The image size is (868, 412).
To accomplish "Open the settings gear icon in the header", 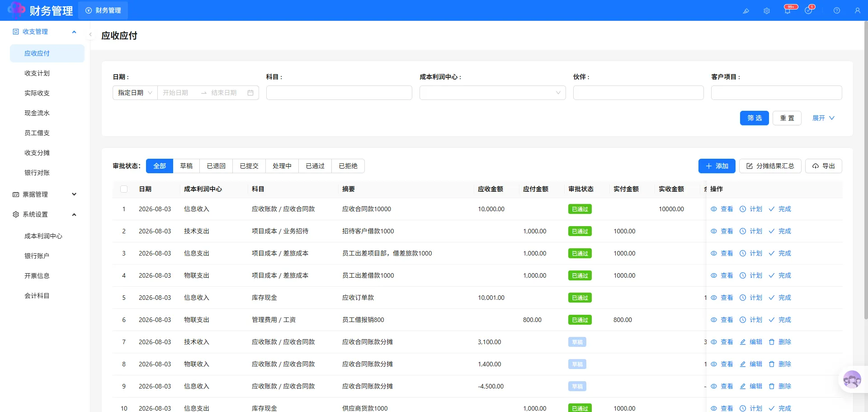I will [767, 10].
